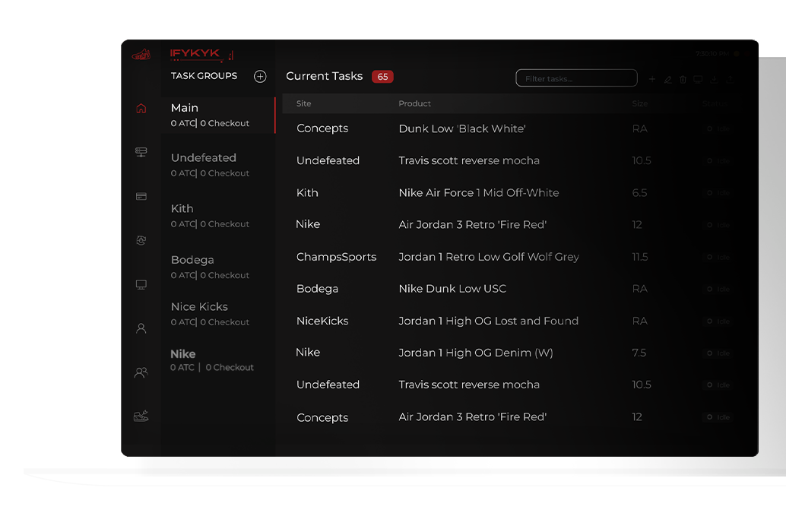The image size is (786, 532).
Task: Click the trash delete tasks icon
Action: (x=683, y=79)
